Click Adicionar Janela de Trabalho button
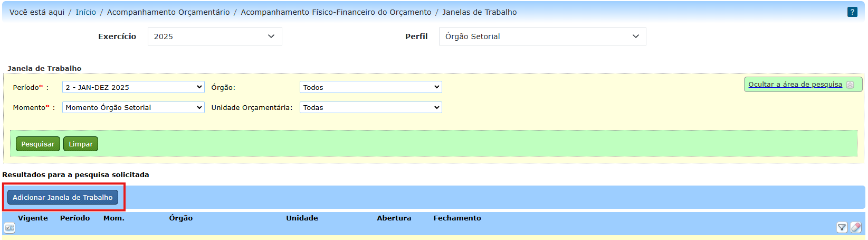Image resolution: width=868 pixels, height=240 pixels. point(63,197)
